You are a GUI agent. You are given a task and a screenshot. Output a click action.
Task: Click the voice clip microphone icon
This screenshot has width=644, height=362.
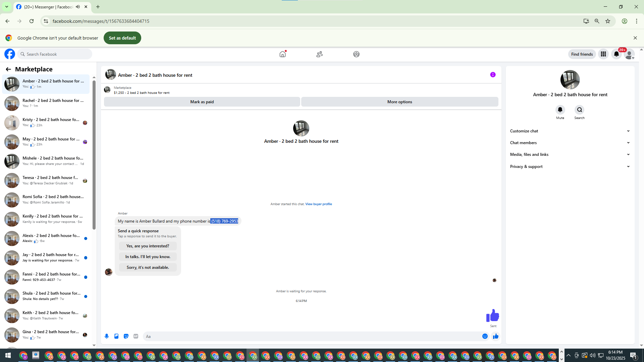tap(107, 336)
